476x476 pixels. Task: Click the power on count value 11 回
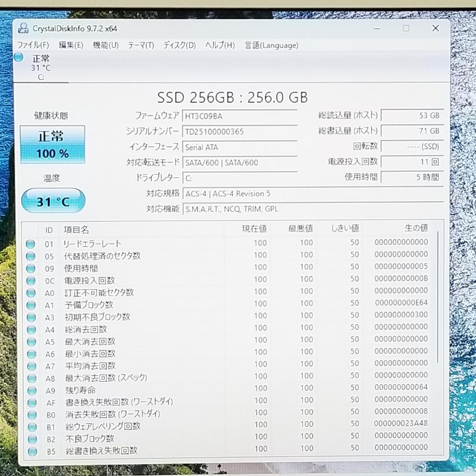(412, 162)
